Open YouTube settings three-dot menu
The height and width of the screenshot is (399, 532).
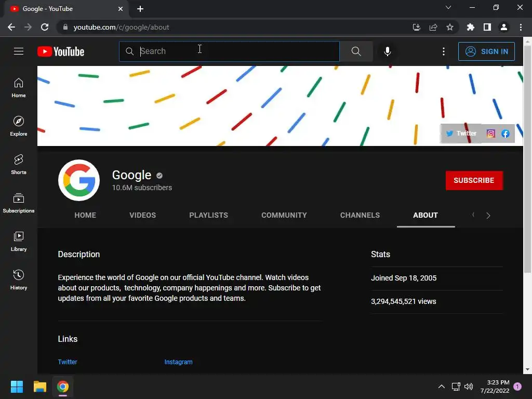pos(444,51)
